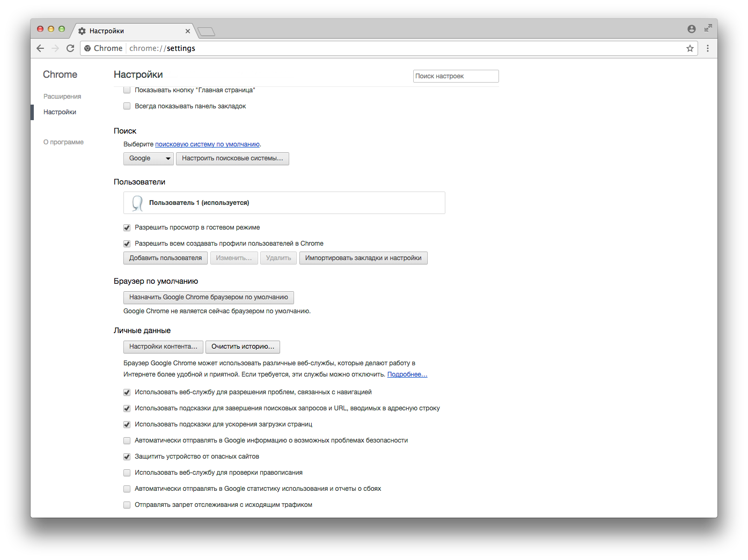Toggle 'Показывать кнопку Главная страница' checkbox

click(x=127, y=90)
